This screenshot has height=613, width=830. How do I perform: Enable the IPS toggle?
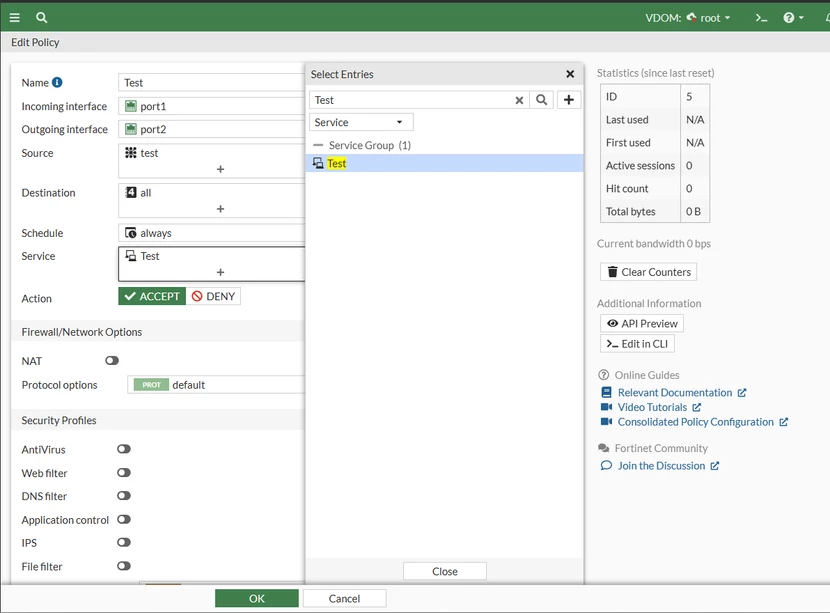pos(124,543)
